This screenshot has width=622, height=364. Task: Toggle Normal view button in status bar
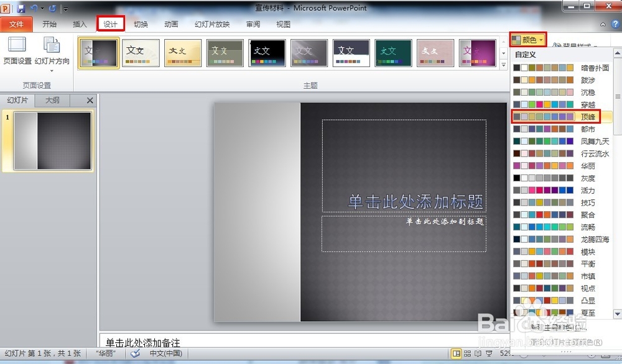coord(457,353)
